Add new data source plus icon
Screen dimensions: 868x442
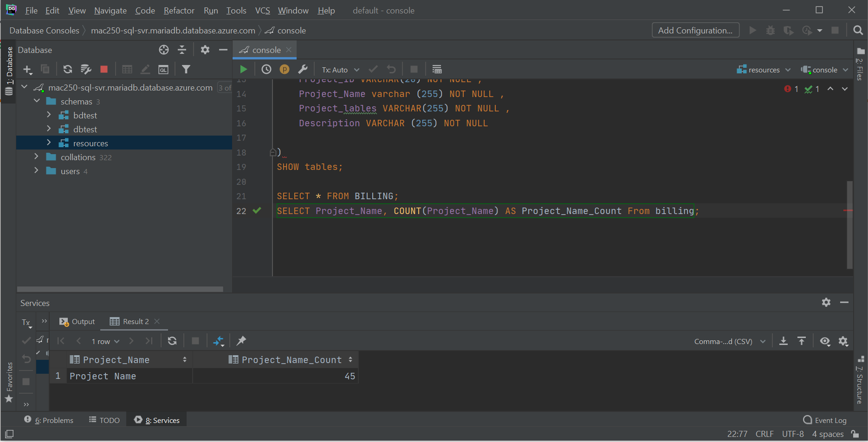point(27,70)
